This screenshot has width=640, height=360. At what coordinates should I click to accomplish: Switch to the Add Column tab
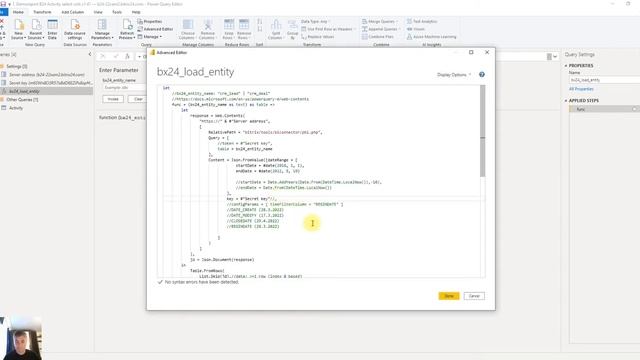(72, 12)
